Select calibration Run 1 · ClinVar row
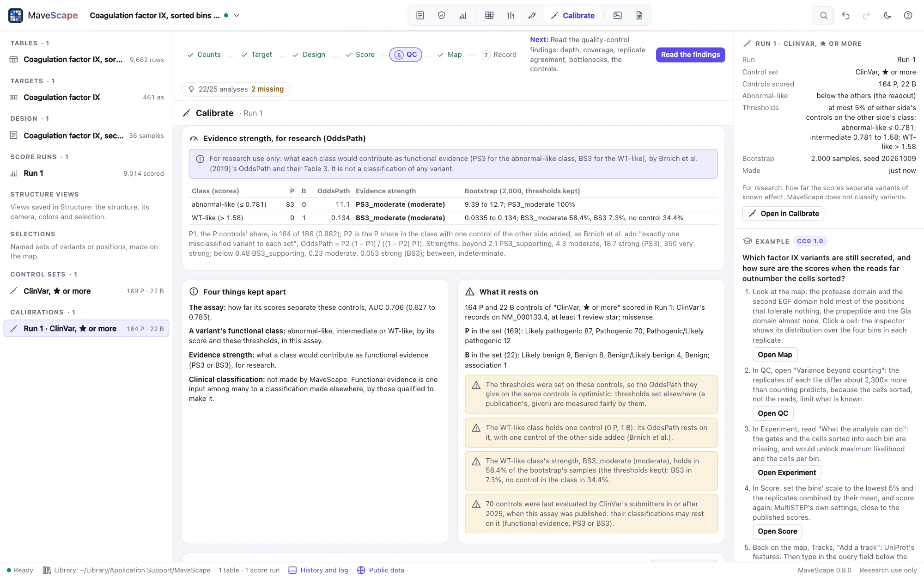The image size is (924, 578). [86, 329]
